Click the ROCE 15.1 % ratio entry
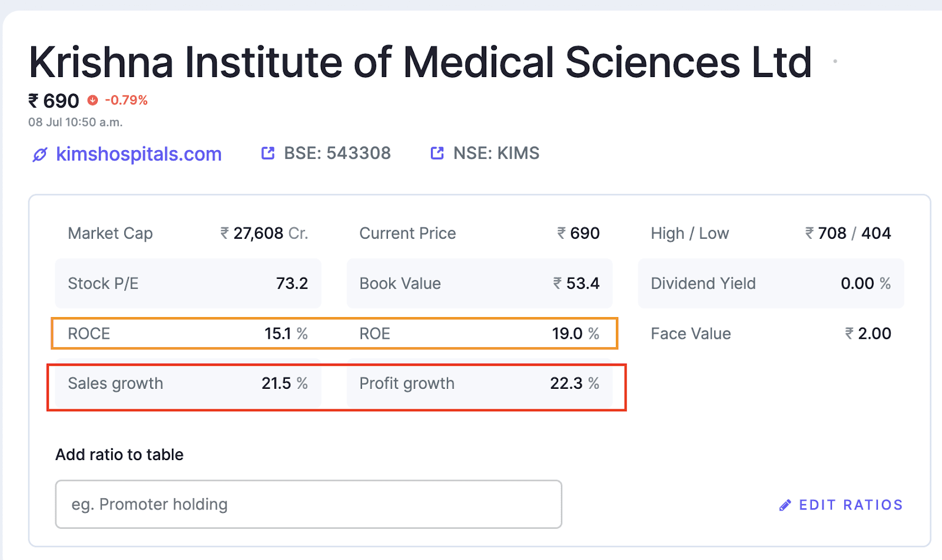 (x=188, y=334)
